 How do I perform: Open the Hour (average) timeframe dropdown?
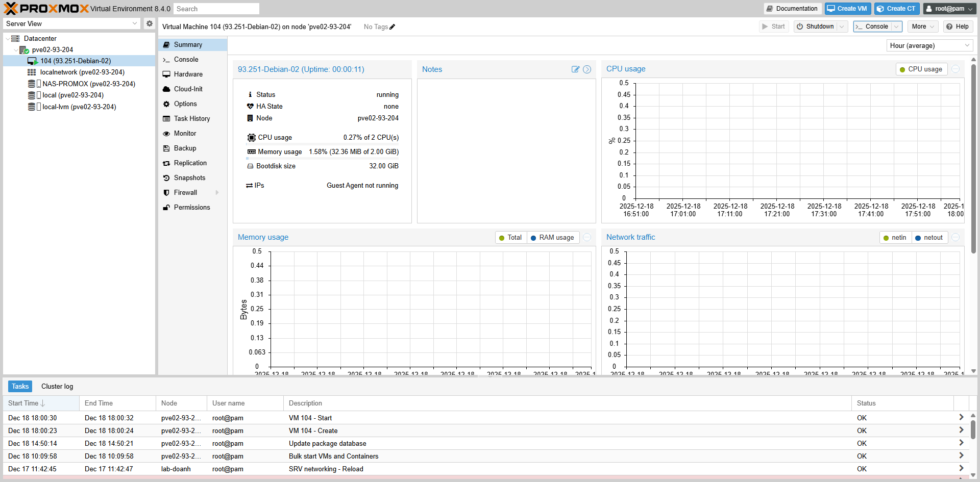929,46
